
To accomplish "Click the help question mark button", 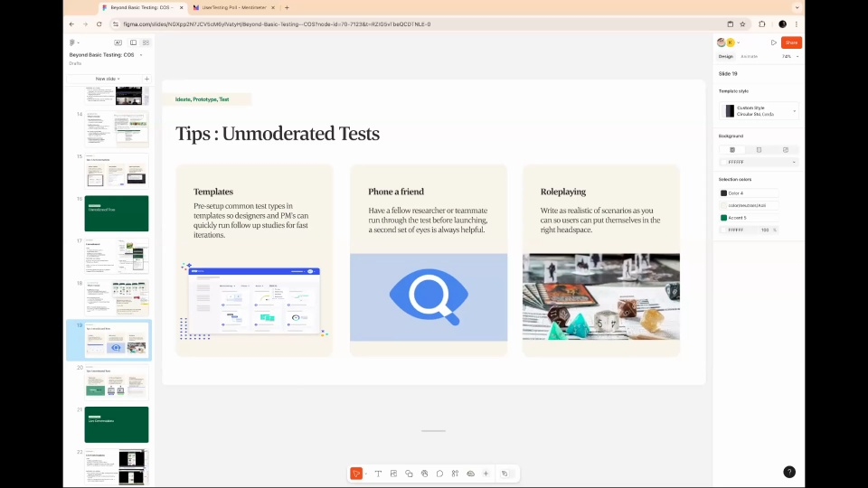I will tap(789, 472).
